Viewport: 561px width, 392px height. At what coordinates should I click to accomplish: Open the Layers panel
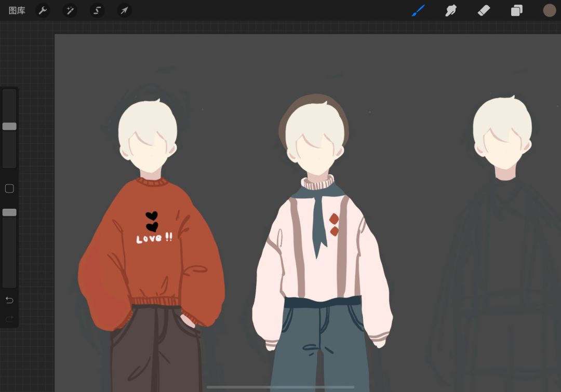(x=517, y=10)
